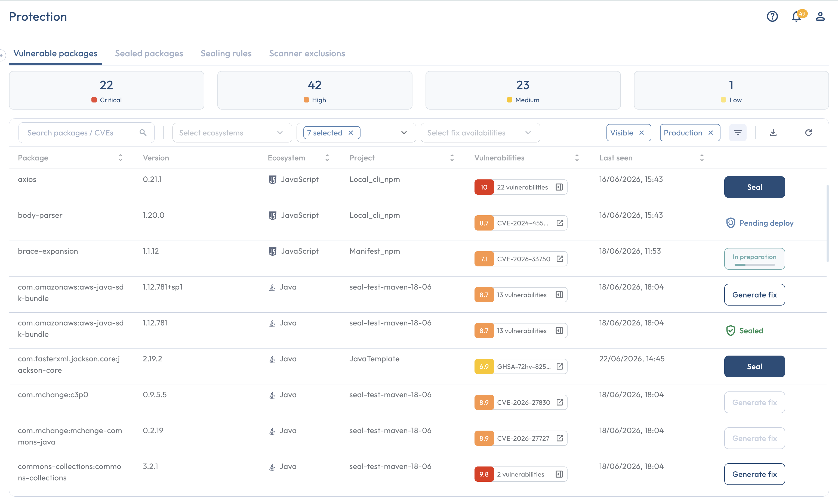
Task: Open CVE-2026-27727 external link icon
Action: point(560,438)
